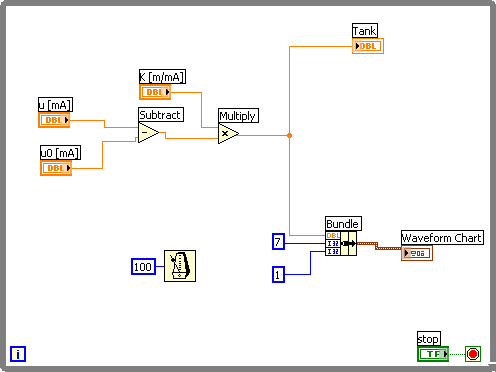Click the K [m/mA] DBL control terminal
The height and width of the screenshot is (372, 496).
click(155, 92)
